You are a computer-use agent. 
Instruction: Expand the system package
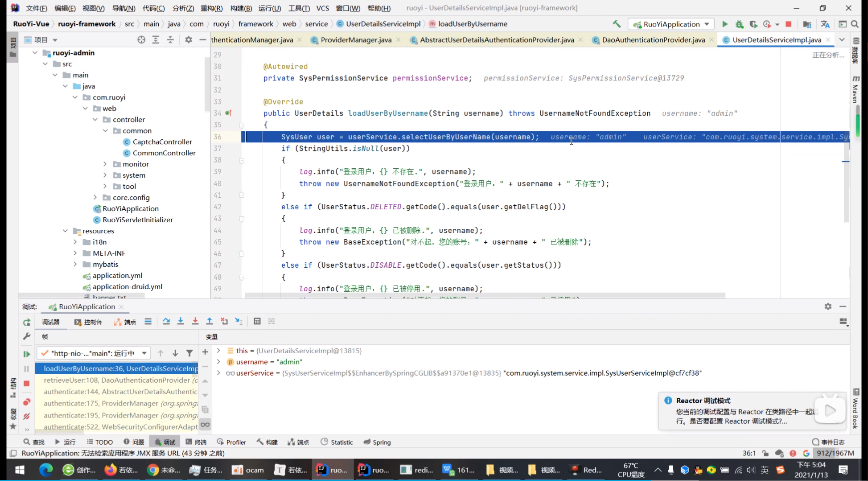[x=105, y=175]
